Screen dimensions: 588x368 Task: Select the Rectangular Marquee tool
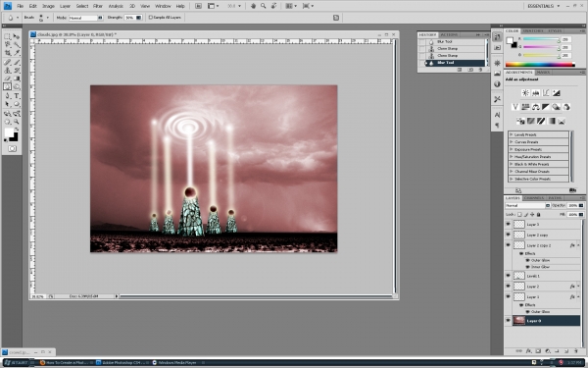pyautogui.click(x=7, y=36)
